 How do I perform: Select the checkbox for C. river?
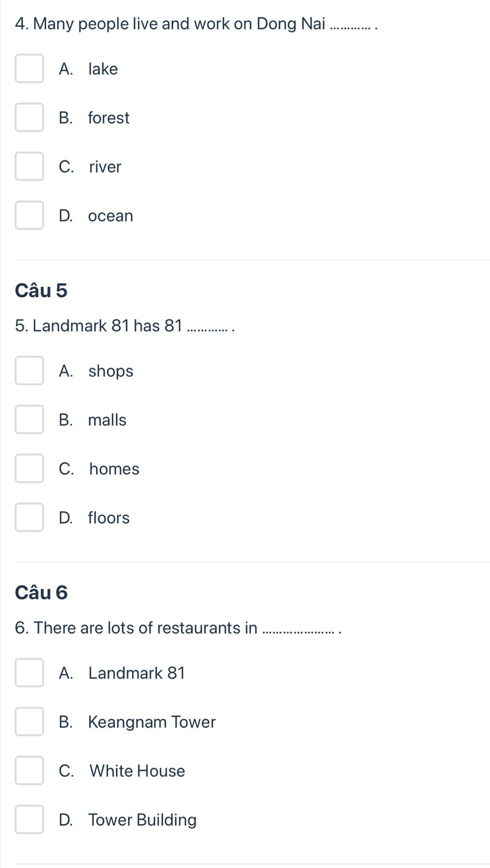[x=29, y=167]
